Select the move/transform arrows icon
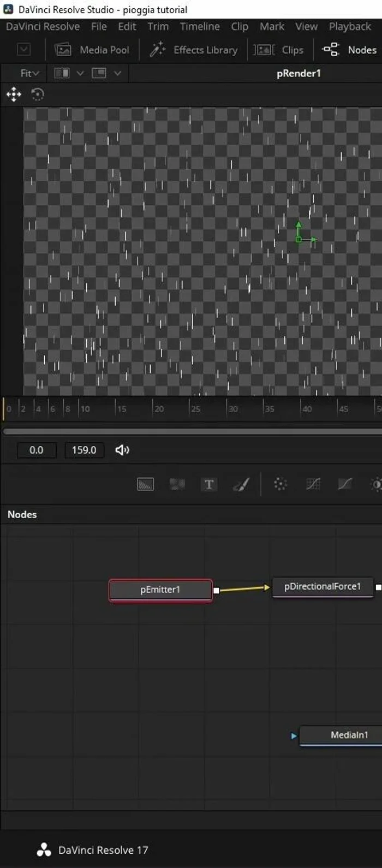The width and height of the screenshot is (382, 868). [14, 94]
